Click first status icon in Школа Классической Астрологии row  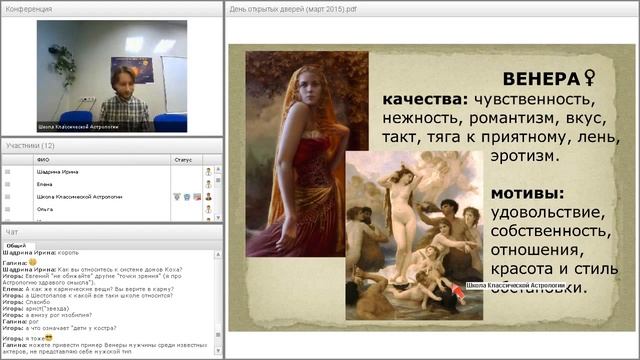pyautogui.click(x=177, y=197)
